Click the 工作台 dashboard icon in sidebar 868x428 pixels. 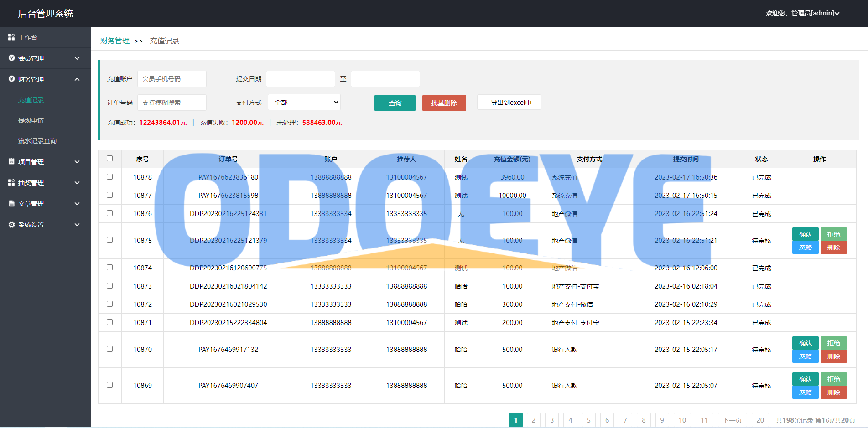(11, 37)
